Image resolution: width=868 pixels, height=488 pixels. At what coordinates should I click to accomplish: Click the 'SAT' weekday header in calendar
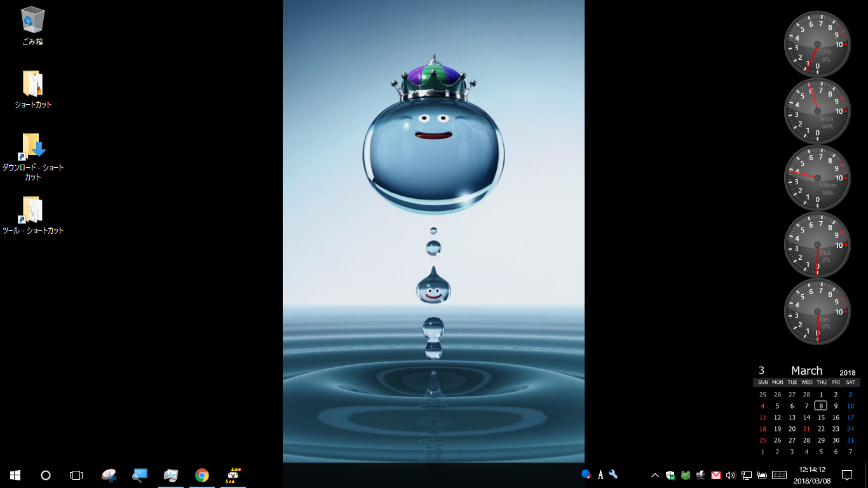click(850, 383)
